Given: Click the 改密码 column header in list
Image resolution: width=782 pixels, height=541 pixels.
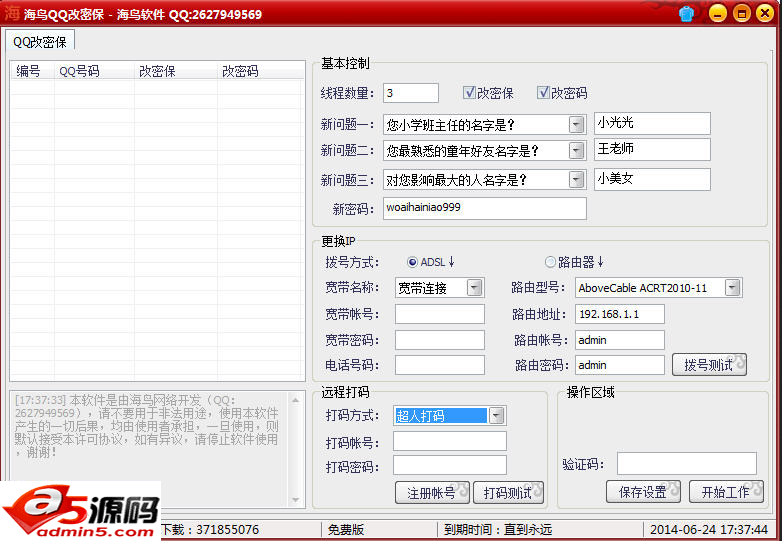Looking at the screenshot, I should [x=260, y=71].
